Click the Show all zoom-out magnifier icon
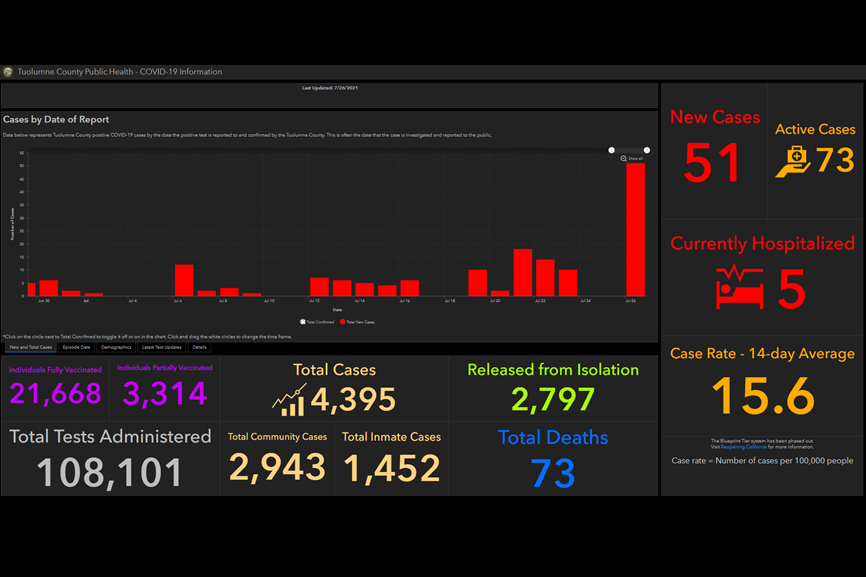Viewport: 866px width, 577px height. click(x=624, y=158)
